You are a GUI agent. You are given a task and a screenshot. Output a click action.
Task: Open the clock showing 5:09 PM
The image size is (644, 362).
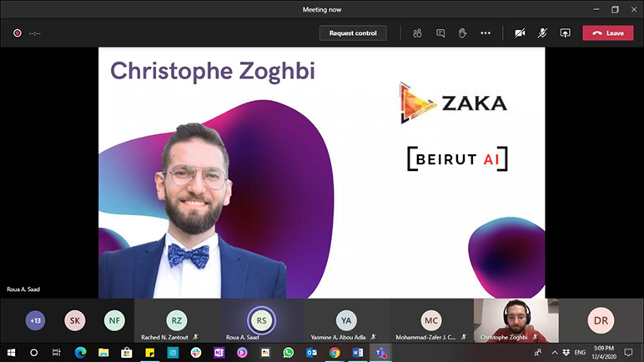pos(604,353)
